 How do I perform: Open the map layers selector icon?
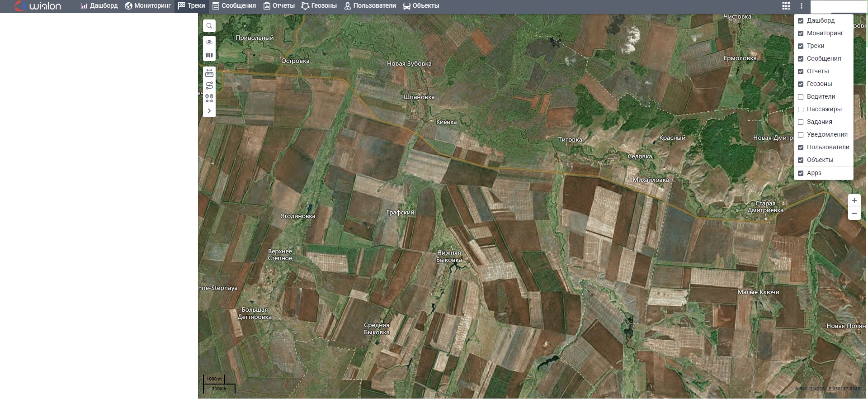[209, 55]
